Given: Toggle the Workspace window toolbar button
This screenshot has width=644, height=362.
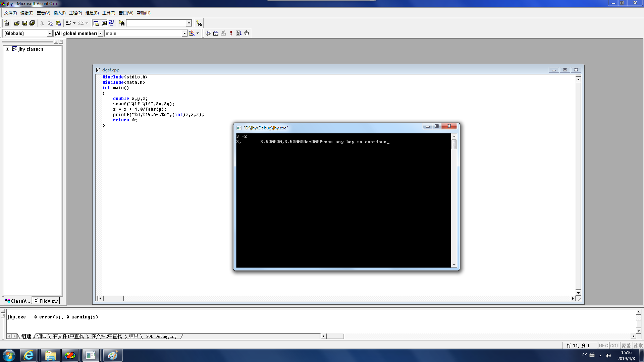Looking at the screenshot, I should pyautogui.click(x=96, y=23).
